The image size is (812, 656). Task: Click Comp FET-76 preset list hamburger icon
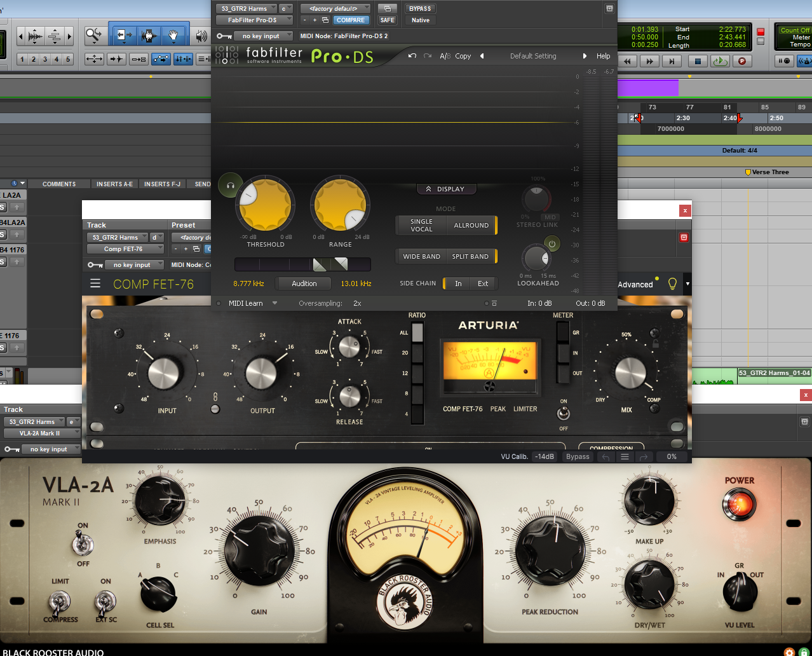(x=625, y=456)
